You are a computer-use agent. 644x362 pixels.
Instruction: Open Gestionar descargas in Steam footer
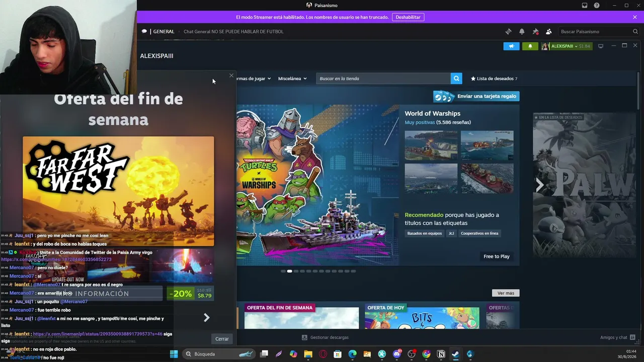click(x=325, y=337)
